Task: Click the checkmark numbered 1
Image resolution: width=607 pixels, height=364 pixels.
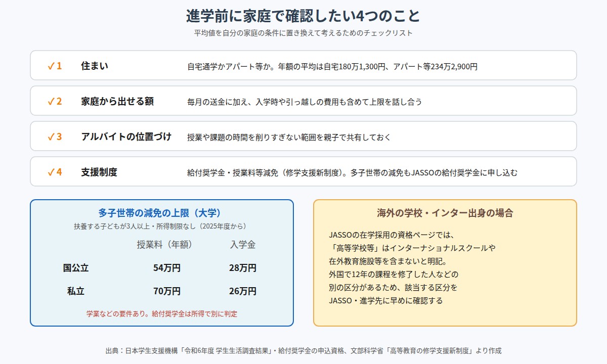Action: pos(55,66)
